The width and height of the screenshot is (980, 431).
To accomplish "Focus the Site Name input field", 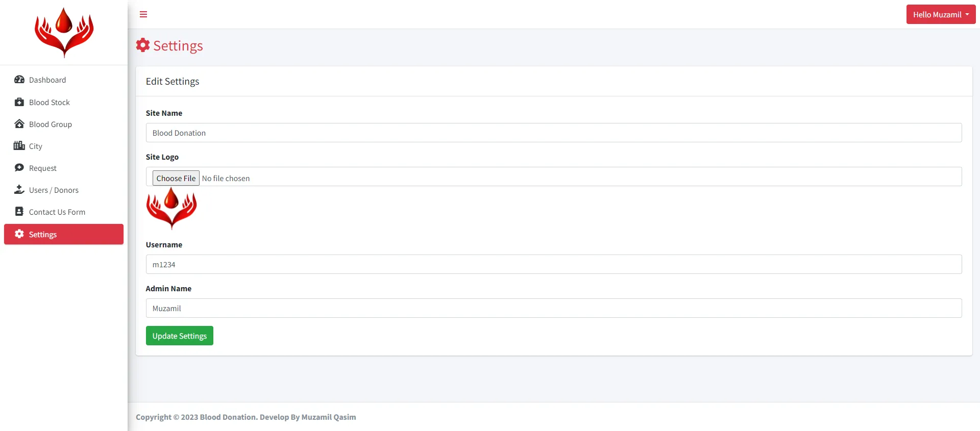I will coord(553,133).
